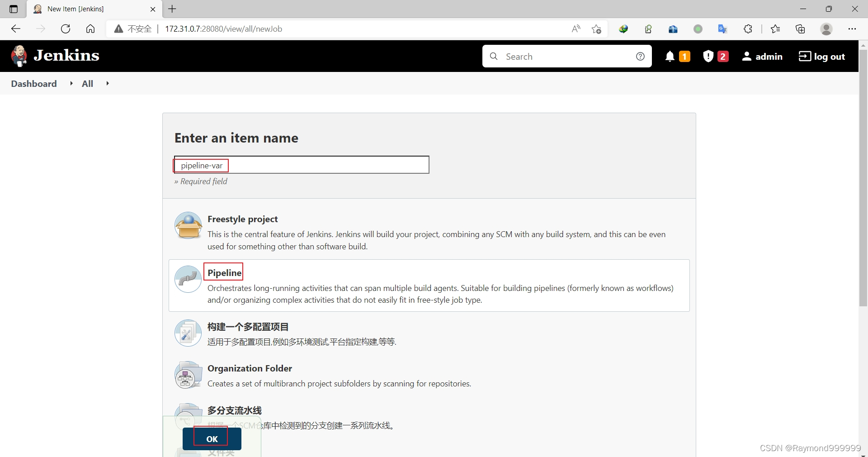
Task: Open the extensions puzzle icon
Action: [x=748, y=29]
